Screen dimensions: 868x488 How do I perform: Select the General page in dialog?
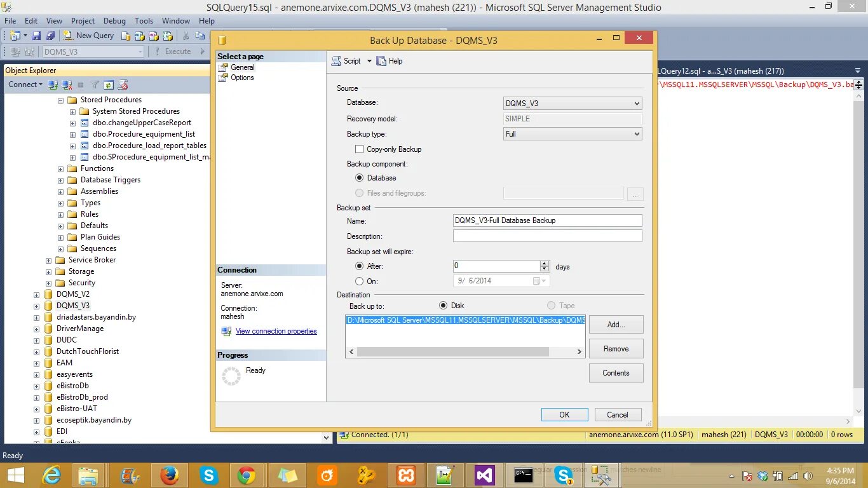[x=243, y=67]
